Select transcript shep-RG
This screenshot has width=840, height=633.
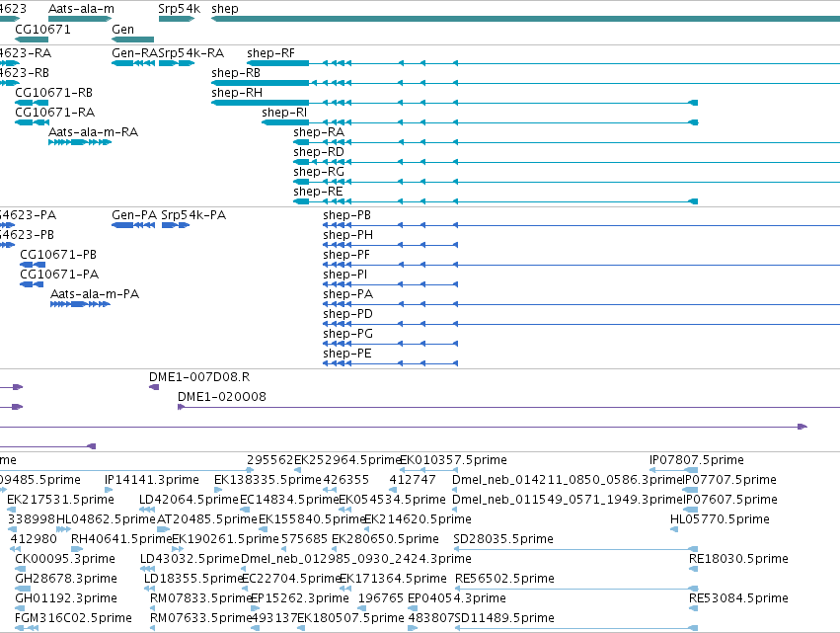point(319,172)
